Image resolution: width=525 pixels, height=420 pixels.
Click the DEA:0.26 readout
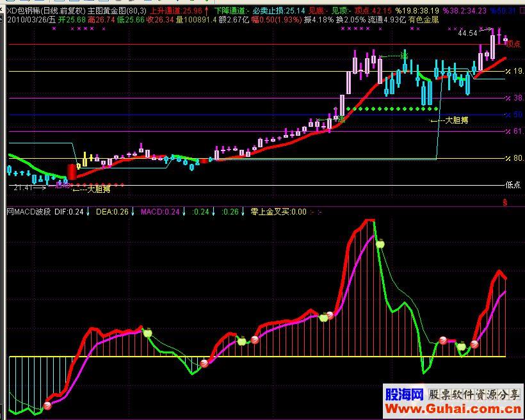(112, 212)
